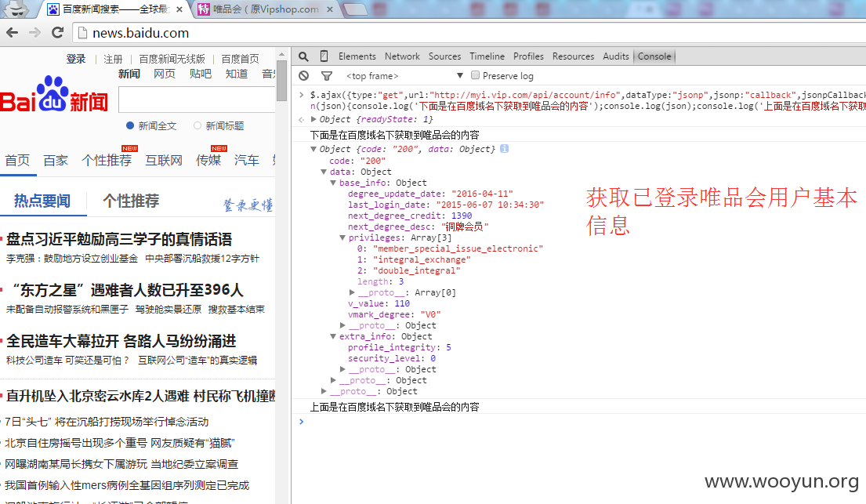Enable Preserve log checkbox
The height and width of the screenshot is (504, 866).
pyautogui.click(x=475, y=75)
